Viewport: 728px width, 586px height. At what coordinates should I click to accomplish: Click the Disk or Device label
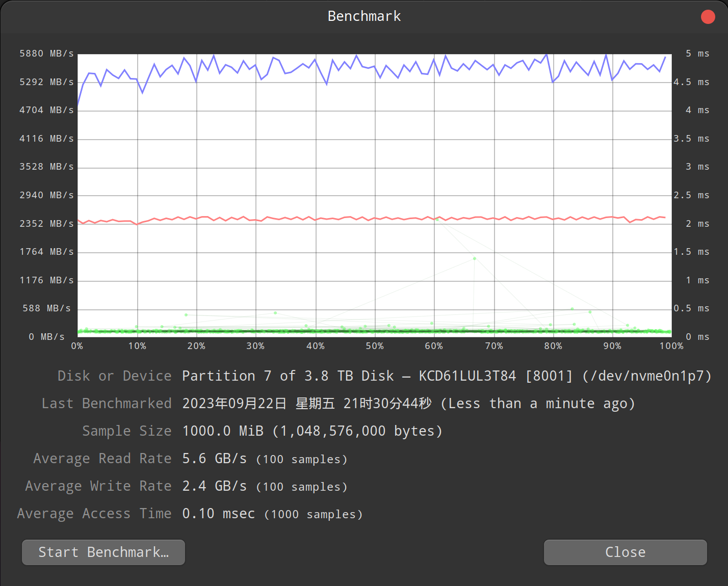pos(114,376)
